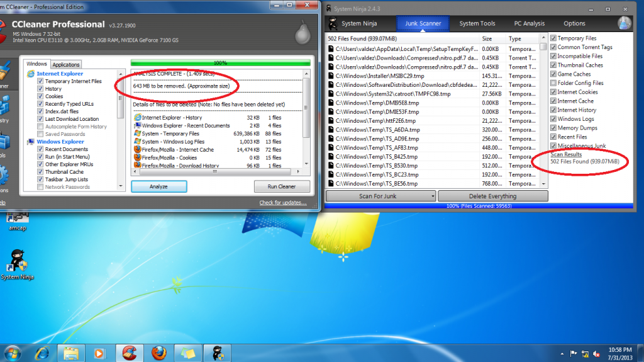Uncheck Temporary Internet Files in CCleaner
The image size is (644, 362).
tap(40, 81)
